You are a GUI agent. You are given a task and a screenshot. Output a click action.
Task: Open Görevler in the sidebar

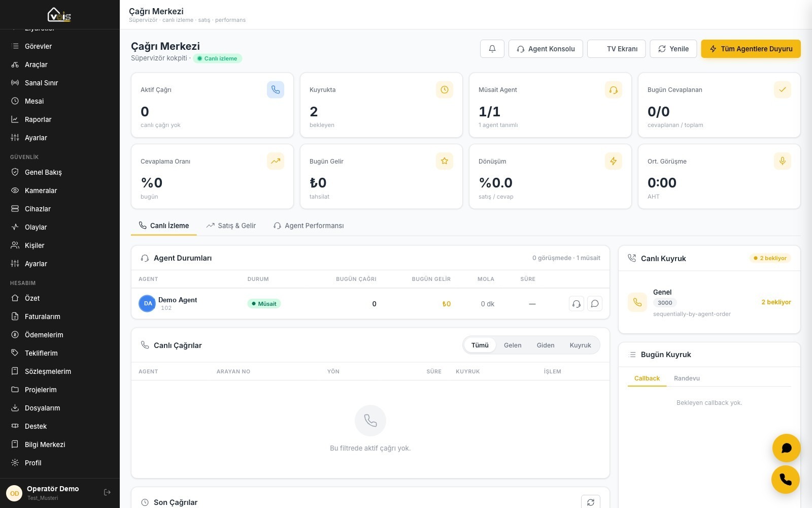coord(60,46)
